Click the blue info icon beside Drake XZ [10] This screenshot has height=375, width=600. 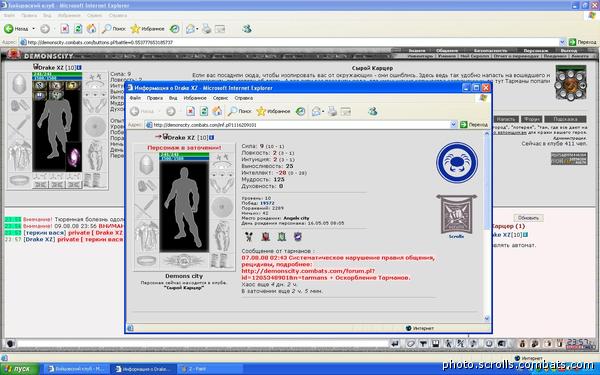point(212,137)
